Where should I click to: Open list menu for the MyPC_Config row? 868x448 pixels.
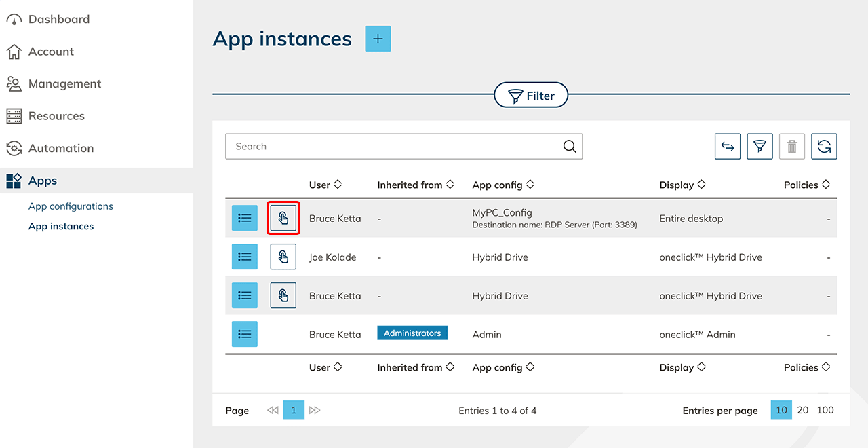[245, 219]
